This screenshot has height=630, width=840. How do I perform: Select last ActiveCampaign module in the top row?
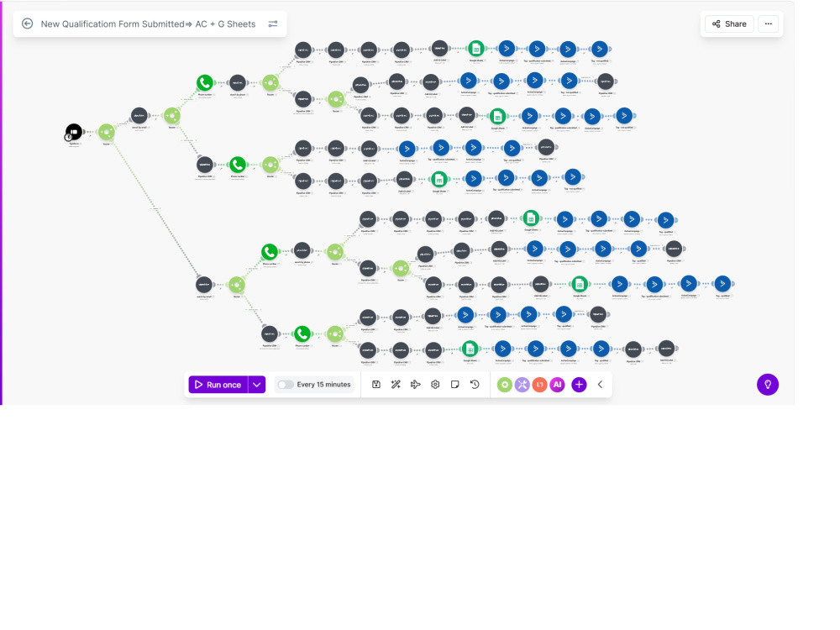(600, 49)
